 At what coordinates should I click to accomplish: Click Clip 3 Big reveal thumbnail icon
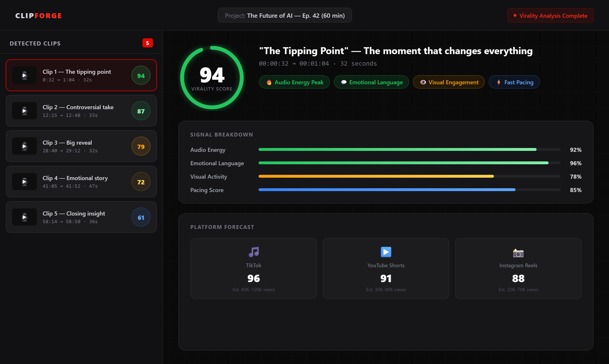coord(24,146)
